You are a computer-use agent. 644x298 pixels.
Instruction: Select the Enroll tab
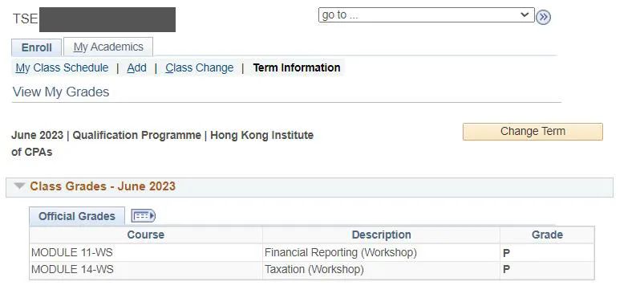coord(37,47)
